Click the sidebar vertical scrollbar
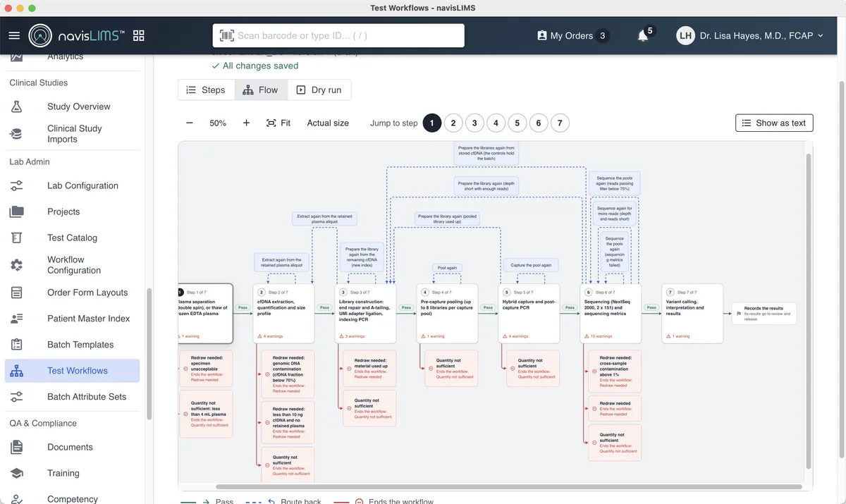 click(149, 354)
